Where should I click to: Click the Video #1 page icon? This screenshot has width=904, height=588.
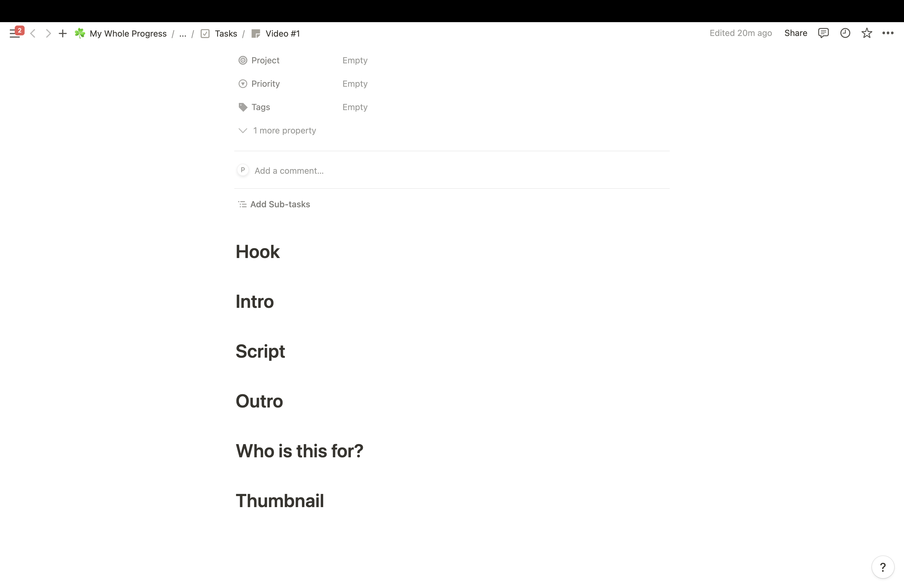256,34
